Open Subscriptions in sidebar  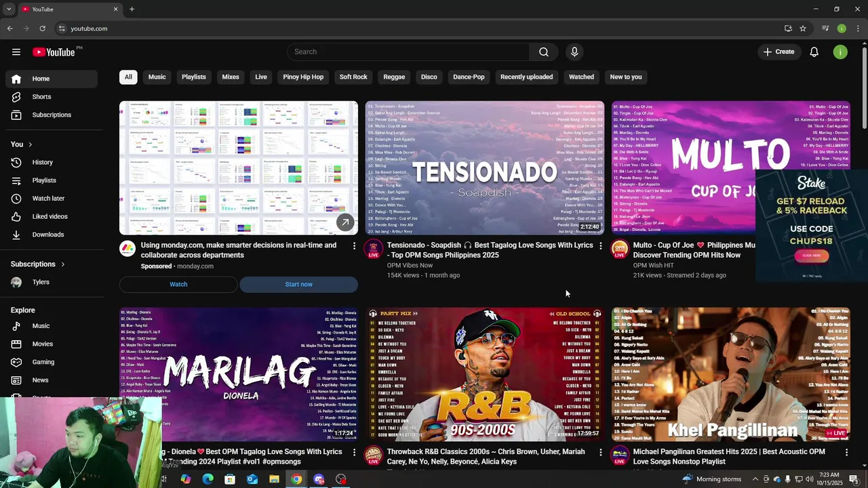(52, 115)
